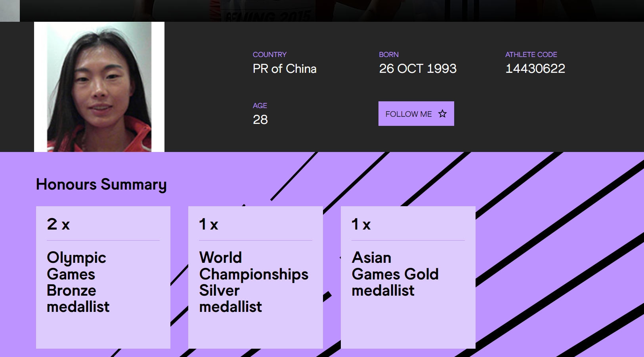Click the AGE field label
The height and width of the screenshot is (357, 644).
(x=260, y=106)
